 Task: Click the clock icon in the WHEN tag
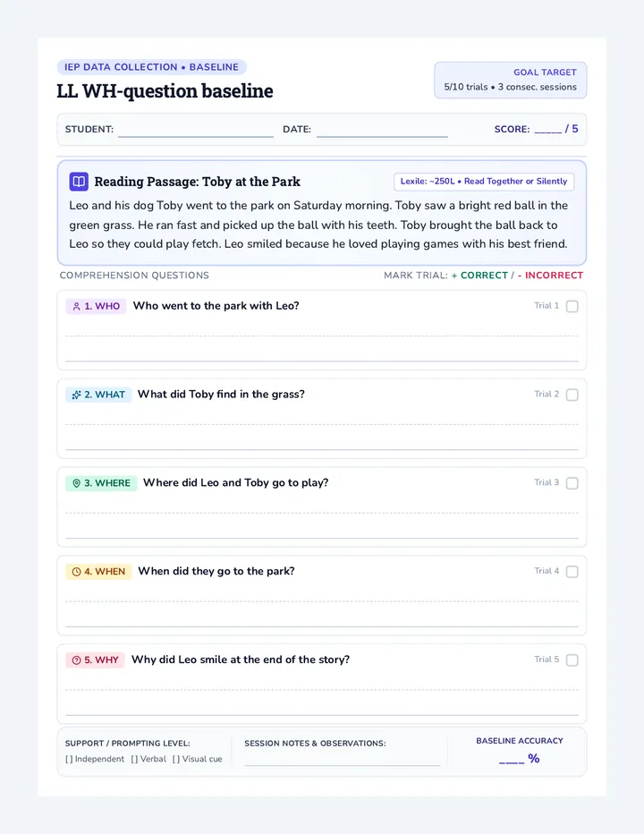(x=77, y=572)
